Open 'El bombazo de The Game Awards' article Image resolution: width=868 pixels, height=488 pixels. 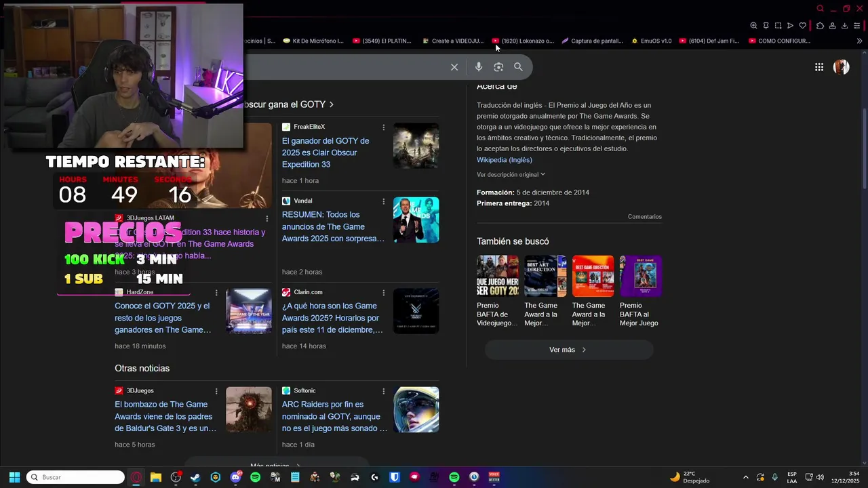pos(165,416)
